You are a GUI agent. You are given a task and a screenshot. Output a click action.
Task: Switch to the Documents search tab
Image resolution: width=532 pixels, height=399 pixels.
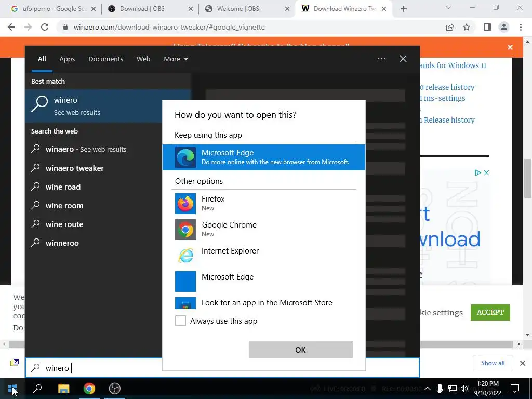click(x=105, y=59)
